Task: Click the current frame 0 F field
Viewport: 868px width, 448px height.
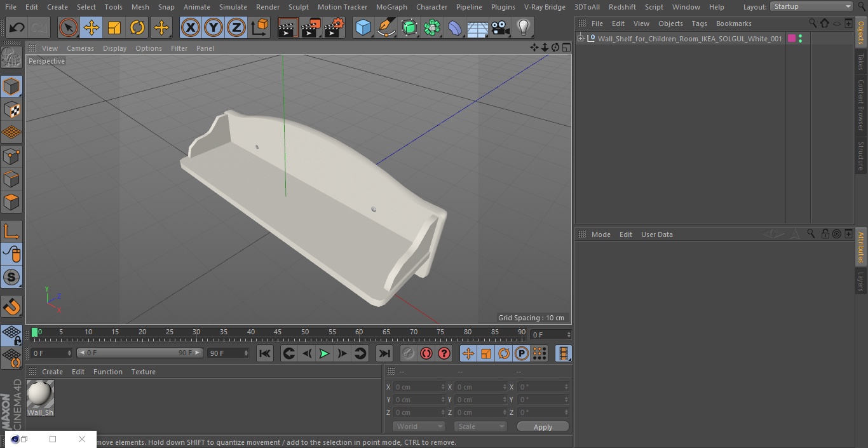Action: tap(551, 334)
